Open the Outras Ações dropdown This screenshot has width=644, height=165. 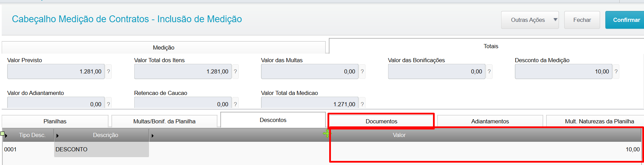point(530,20)
